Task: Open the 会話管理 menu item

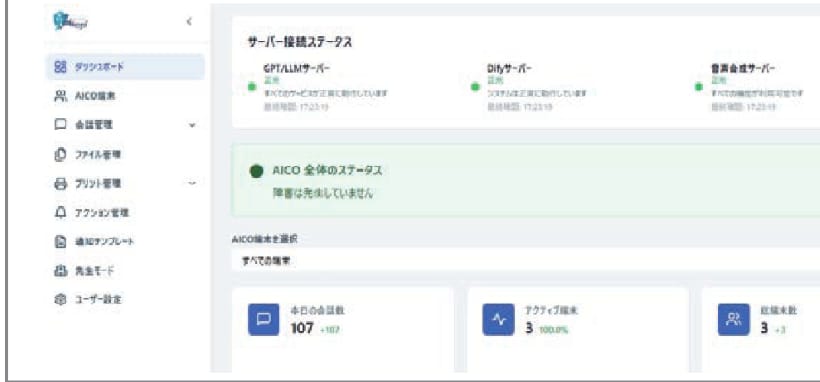Action: tap(126, 125)
